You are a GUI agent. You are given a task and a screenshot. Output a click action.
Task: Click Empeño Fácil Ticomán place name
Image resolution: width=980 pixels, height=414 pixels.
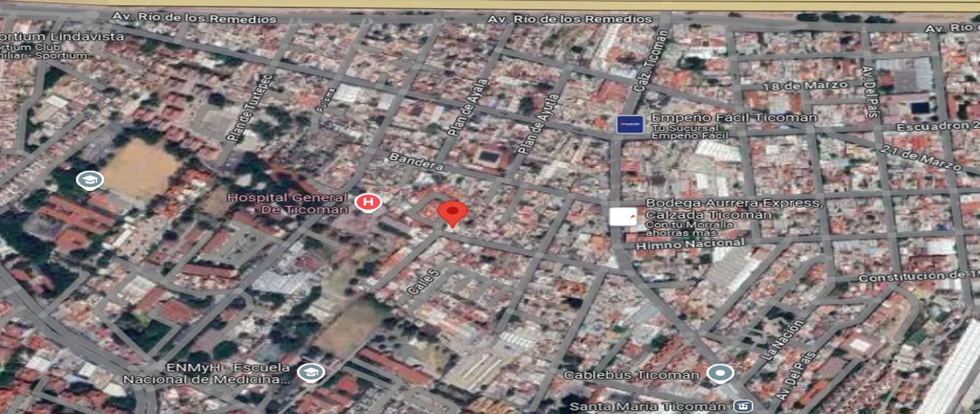tap(733, 118)
